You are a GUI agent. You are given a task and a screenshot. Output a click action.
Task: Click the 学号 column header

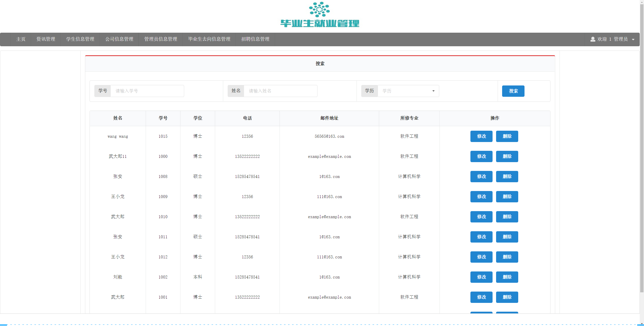163,118
